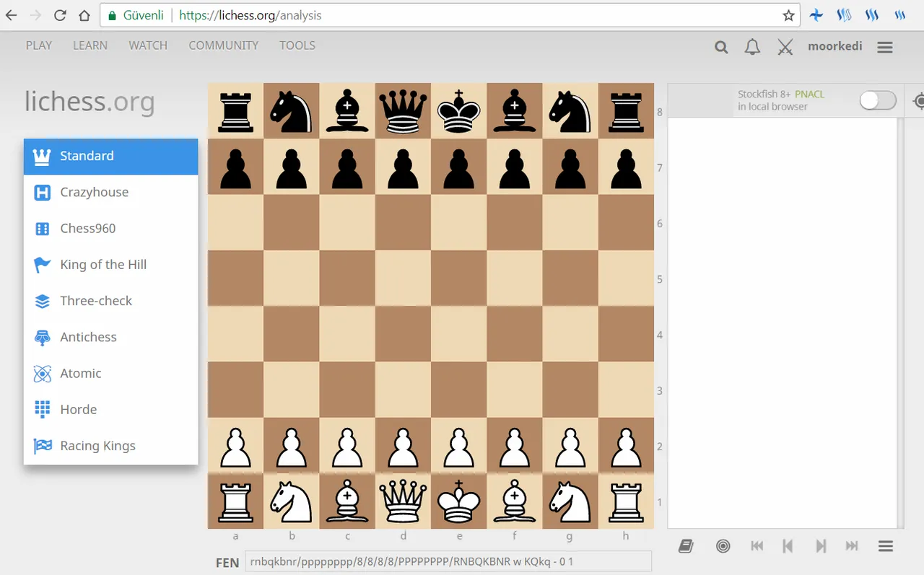Click the black rook on h8
This screenshot has height=575, width=924.
coord(626,111)
